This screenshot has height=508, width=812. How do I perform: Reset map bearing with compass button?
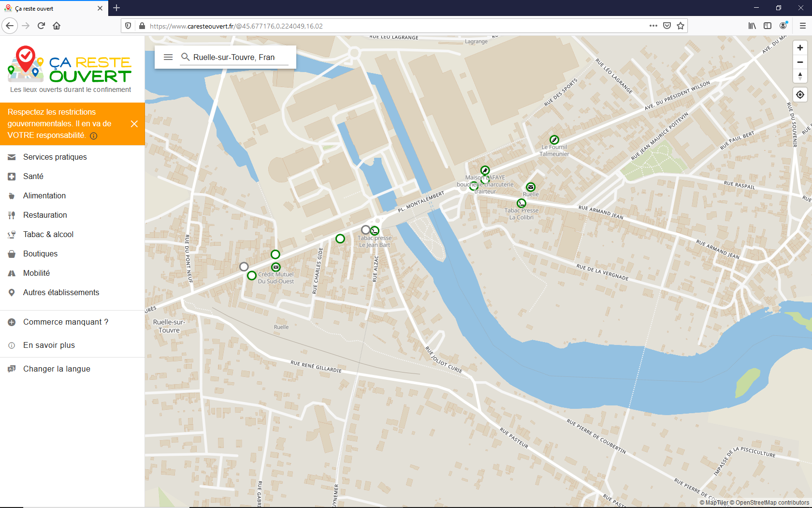pyautogui.click(x=800, y=76)
